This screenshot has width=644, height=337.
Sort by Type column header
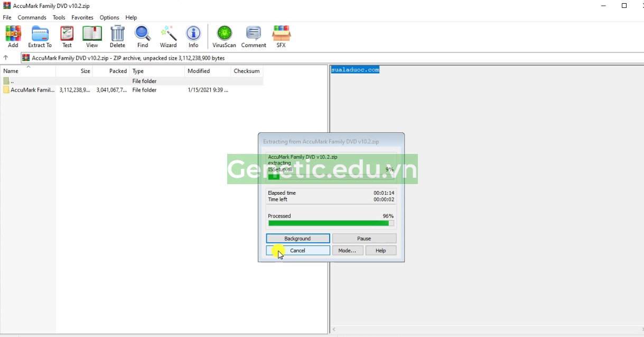(x=157, y=71)
